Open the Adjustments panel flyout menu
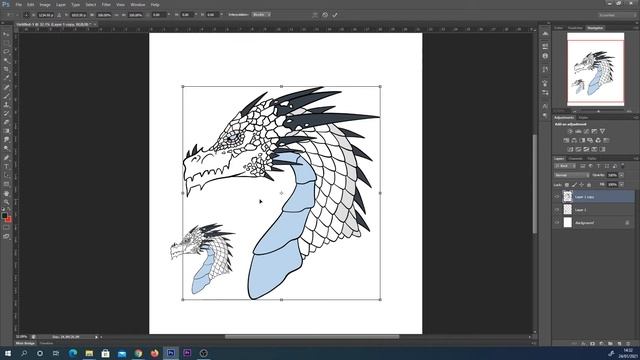The width and height of the screenshot is (640, 360). 636,118
